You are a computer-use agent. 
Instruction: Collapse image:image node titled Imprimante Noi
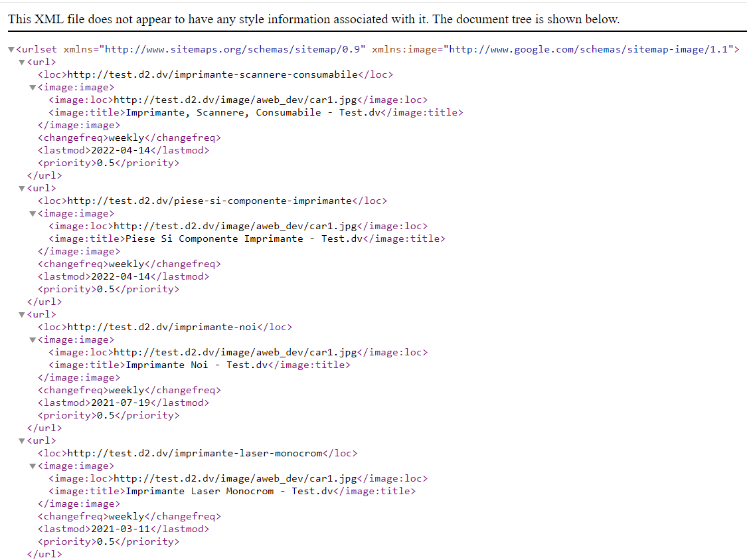point(33,340)
